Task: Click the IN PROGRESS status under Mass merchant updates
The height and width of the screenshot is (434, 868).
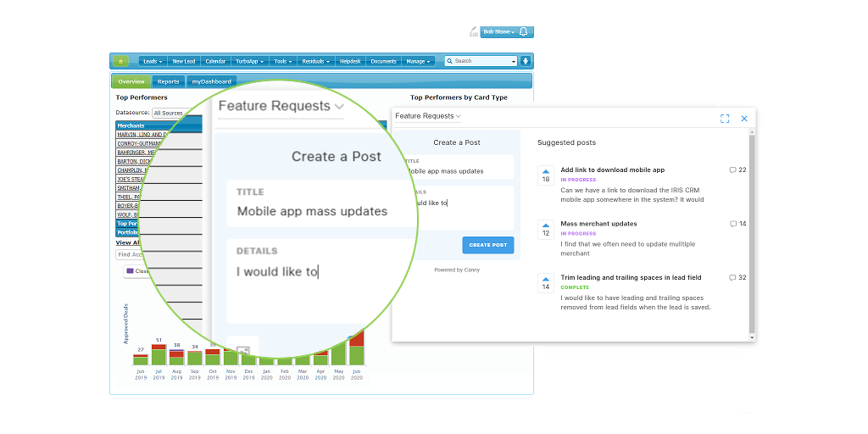Action: (x=578, y=234)
